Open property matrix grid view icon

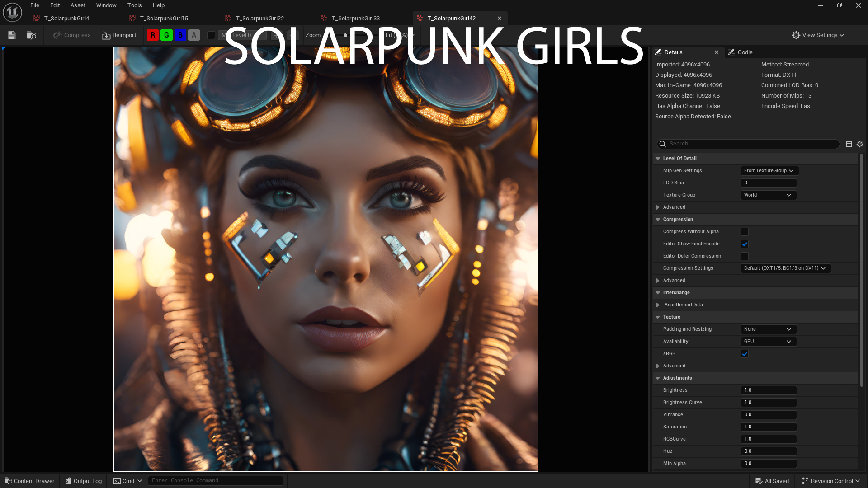point(849,144)
